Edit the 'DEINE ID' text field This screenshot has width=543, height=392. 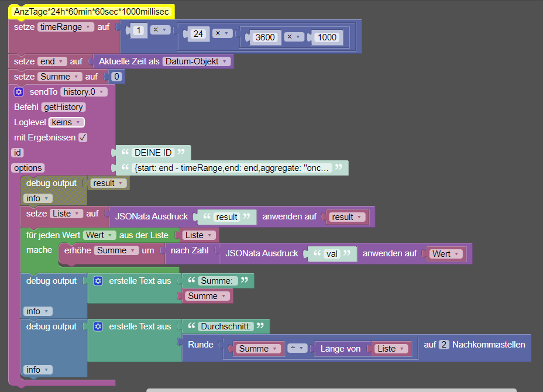(x=153, y=153)
